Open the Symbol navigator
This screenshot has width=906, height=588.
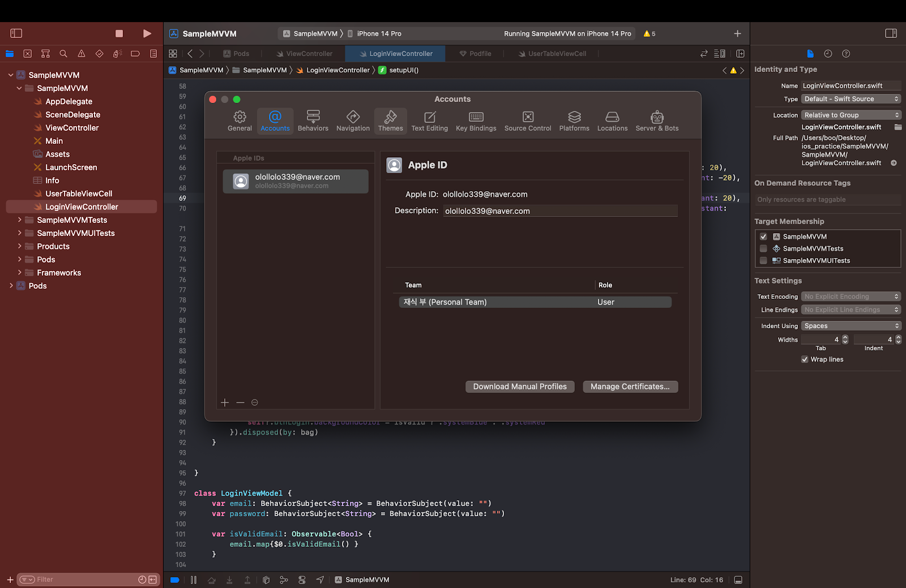pyautogui.click(x=45, y=54)
